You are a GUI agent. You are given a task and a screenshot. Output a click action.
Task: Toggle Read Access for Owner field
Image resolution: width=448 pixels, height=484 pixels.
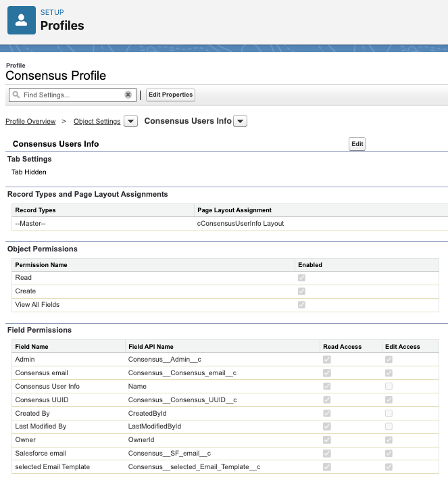[x=327, y=440]
